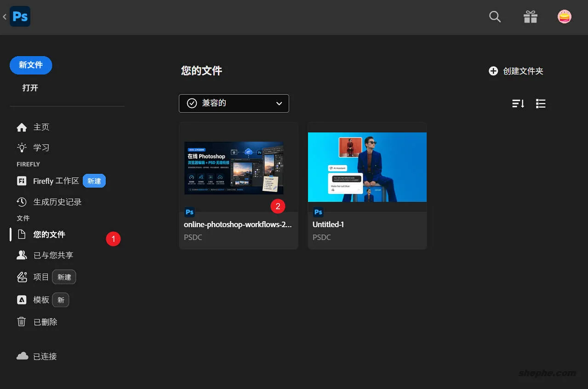Viewport: 588px width, 389px height.
Task: Click Ps badge on Untitled-1 file
Action: (x=318, y=212)
